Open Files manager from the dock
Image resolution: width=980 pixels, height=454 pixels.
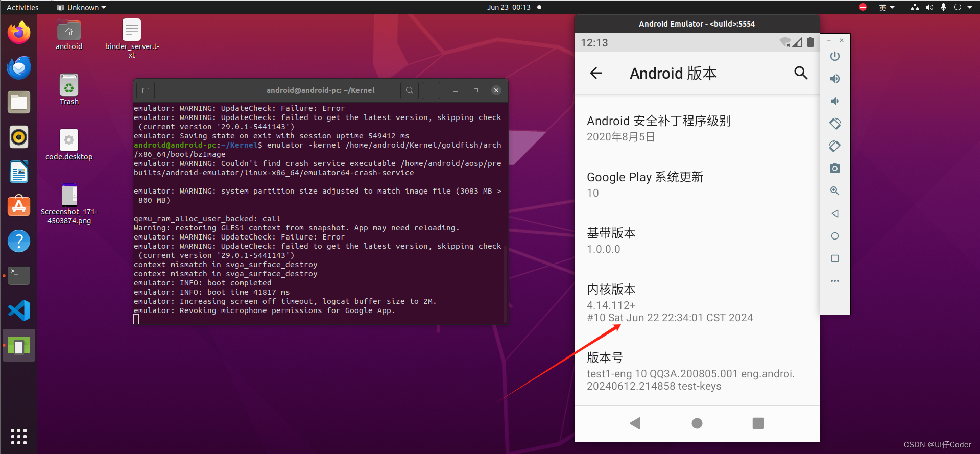tap(19, 102)
